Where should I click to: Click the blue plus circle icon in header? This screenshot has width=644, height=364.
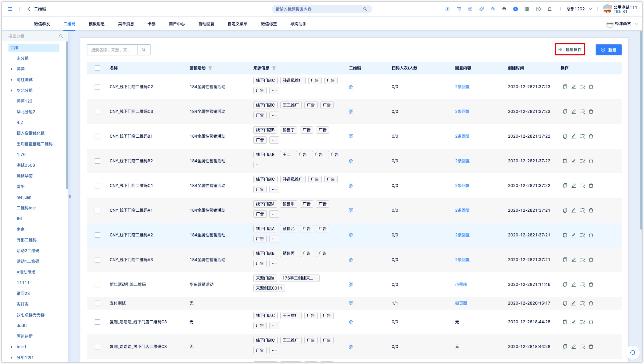point(515,9)
